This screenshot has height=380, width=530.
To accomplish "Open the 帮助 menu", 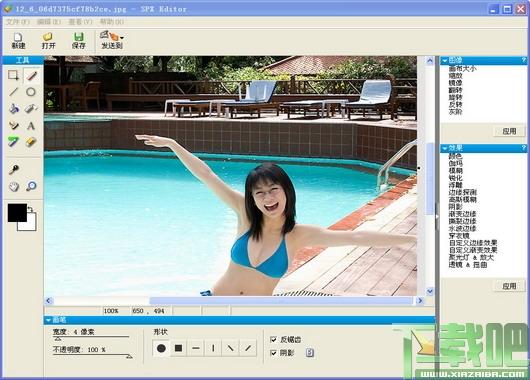I will 112,22.
